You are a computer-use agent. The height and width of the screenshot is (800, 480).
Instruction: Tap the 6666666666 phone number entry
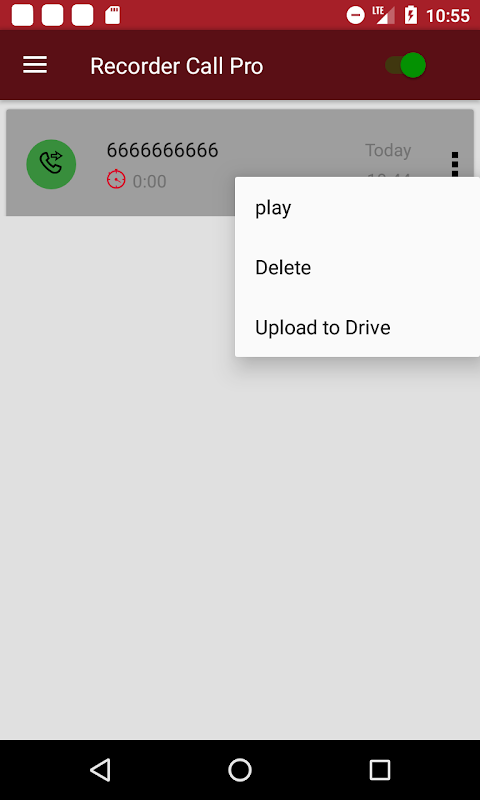pos(162,150)
